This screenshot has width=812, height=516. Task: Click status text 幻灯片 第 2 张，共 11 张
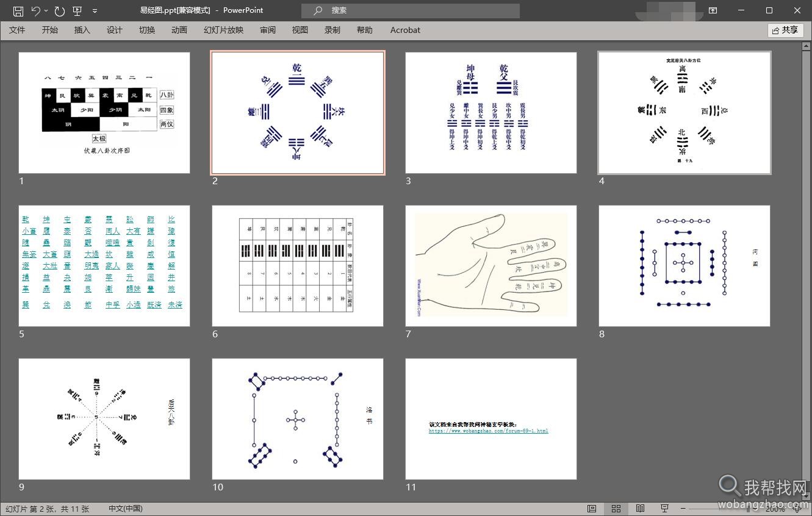coord(48,509)
